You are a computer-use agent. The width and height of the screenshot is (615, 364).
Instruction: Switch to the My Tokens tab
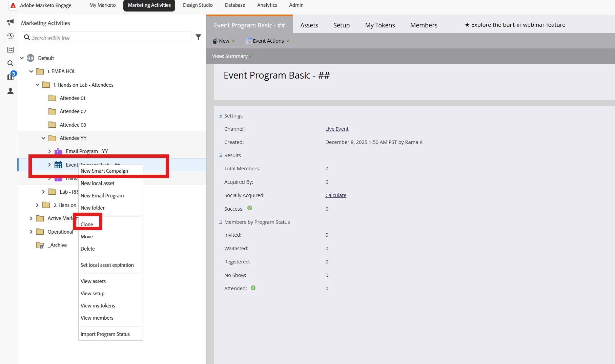[380, 25]
